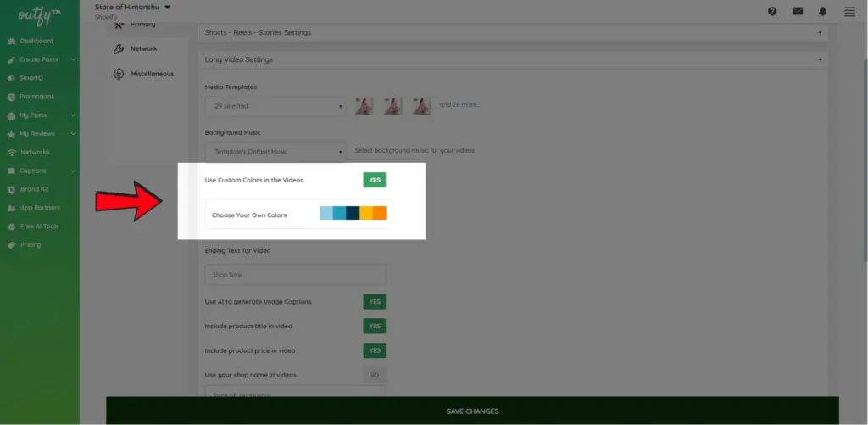Toggle Use AI to generate Image Captions
Image resolution: width=868 pixels, height=425 pixels.
pos(374,301)
